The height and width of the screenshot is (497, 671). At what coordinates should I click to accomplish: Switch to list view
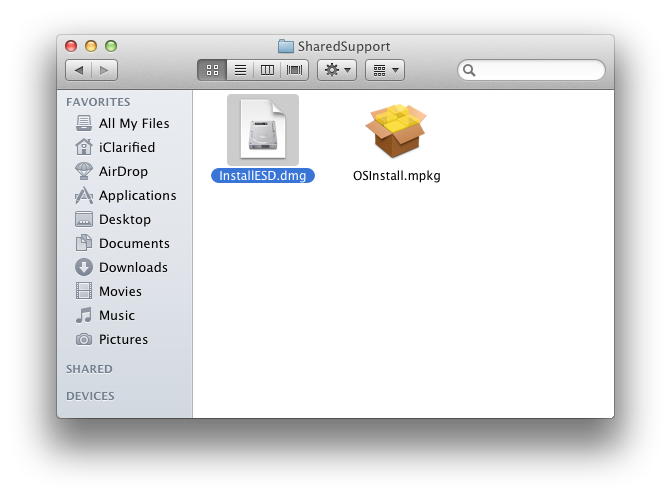click(x=240, y=70)
